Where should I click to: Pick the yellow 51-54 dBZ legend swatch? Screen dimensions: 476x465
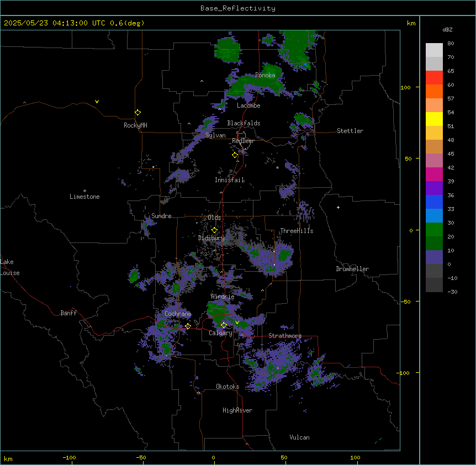pyautogui.click(x=434, y=119)
